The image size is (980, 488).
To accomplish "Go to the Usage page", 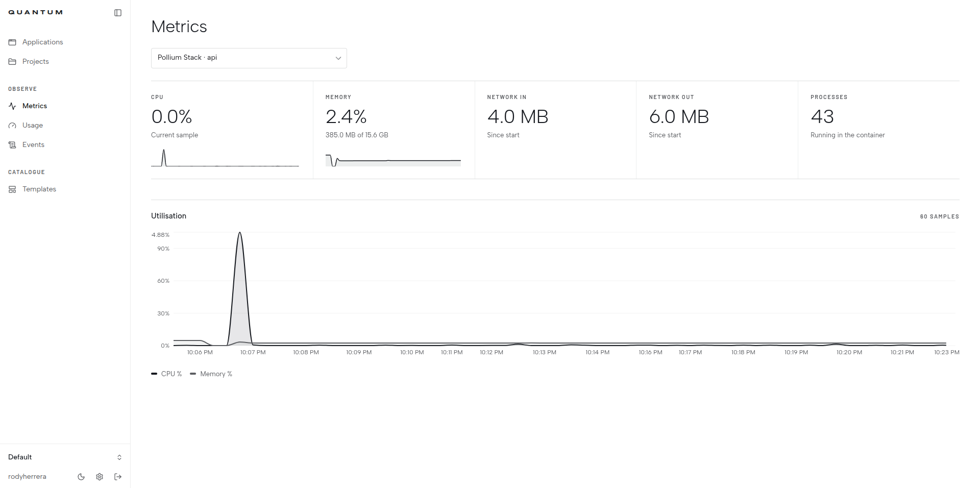I will coord(32,126).
